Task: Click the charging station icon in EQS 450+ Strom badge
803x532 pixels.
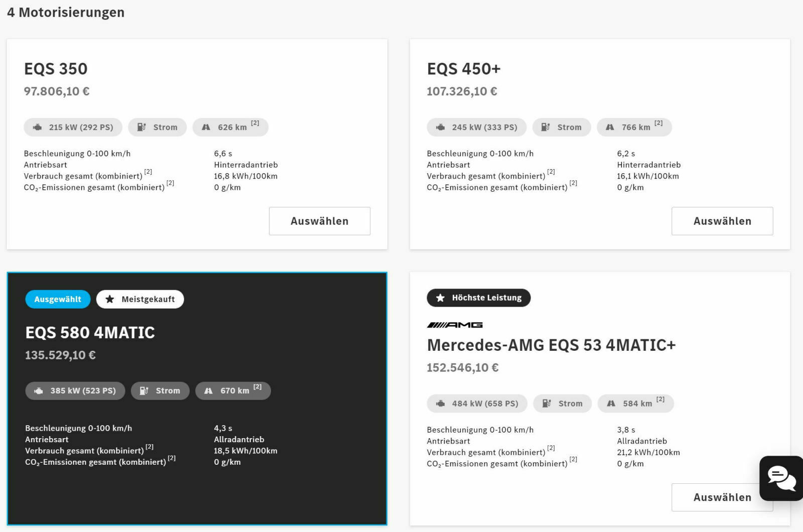Action: [x=546, y=127]
